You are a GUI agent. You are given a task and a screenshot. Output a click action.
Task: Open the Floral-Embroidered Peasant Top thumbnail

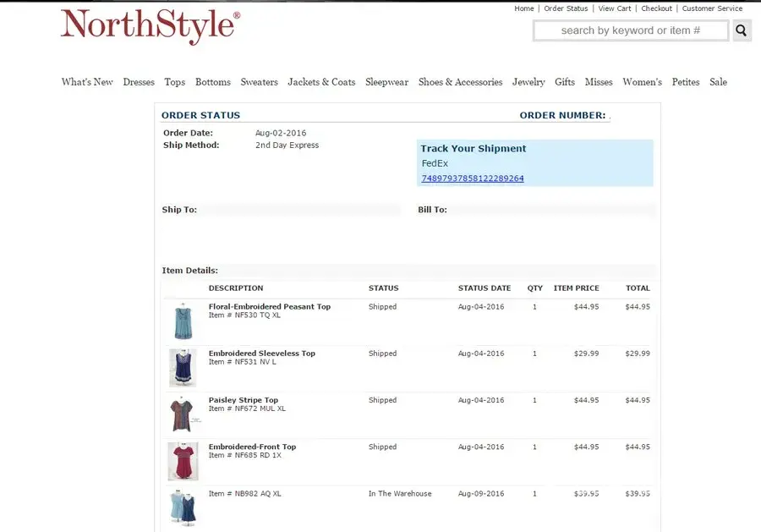click(x=183, y=322)
